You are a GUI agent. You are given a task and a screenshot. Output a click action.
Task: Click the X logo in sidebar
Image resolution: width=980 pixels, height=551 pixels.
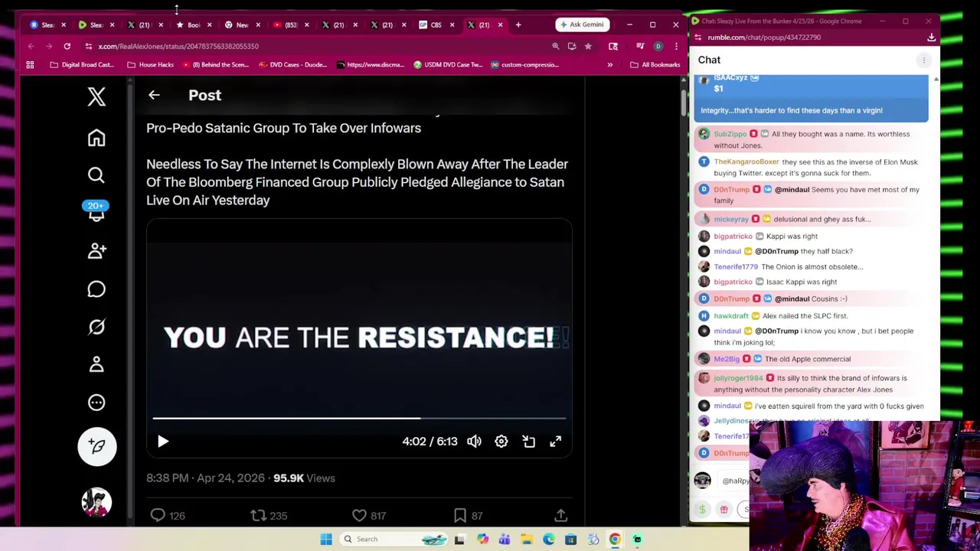pyautogui.click(x=96, y=96)
